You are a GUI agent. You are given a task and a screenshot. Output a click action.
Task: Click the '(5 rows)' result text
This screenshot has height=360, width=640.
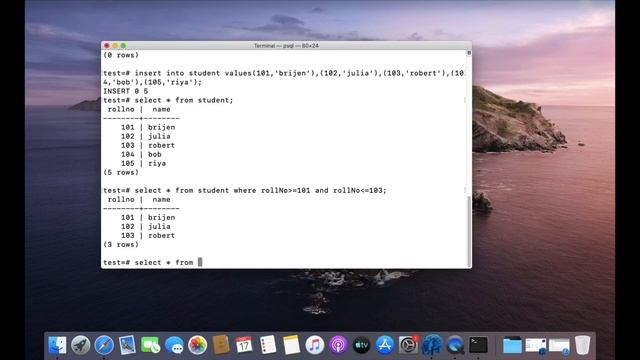pos(121,172)
